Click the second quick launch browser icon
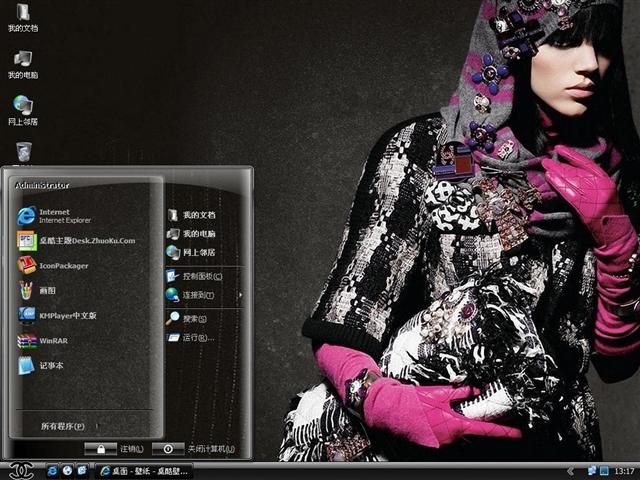The image size is (640, 480). 67,471
